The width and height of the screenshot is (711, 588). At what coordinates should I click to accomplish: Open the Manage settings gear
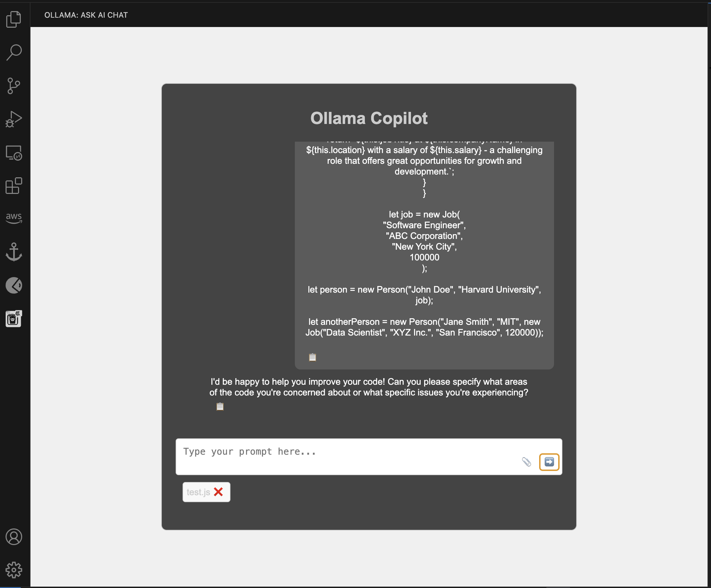click(x=14, y=570)
